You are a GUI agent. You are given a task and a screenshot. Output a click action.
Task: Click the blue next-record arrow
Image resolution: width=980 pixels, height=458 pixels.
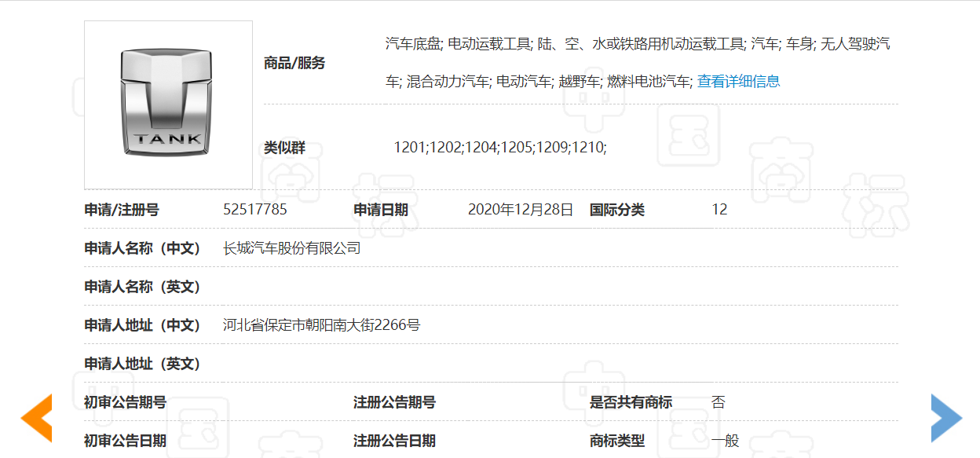(x=945, y=418)
